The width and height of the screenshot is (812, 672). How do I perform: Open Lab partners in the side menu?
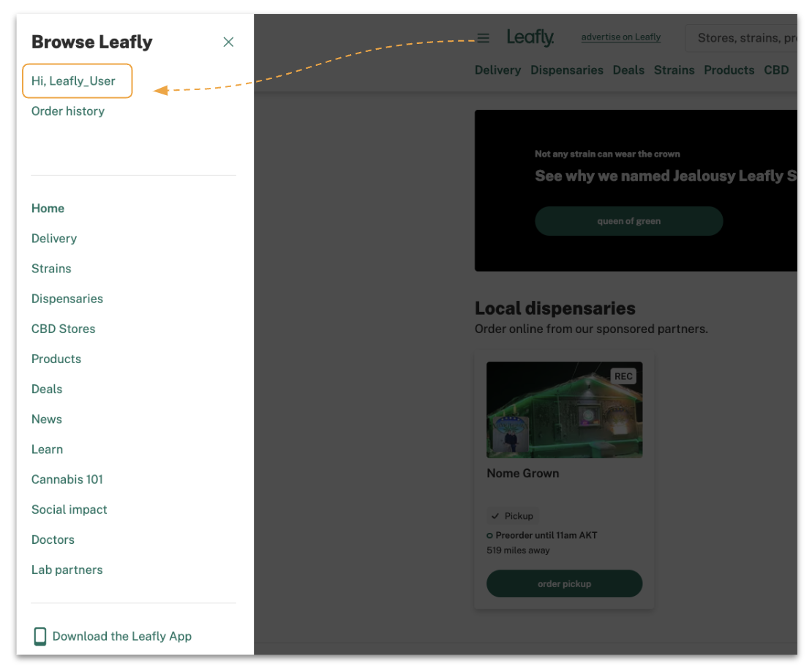coord(67,570)
